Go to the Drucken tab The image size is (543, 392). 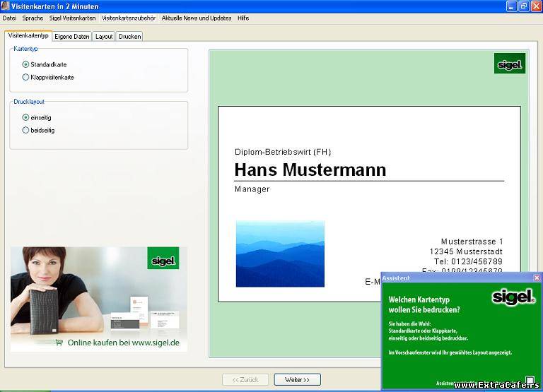tap(129, 36)
